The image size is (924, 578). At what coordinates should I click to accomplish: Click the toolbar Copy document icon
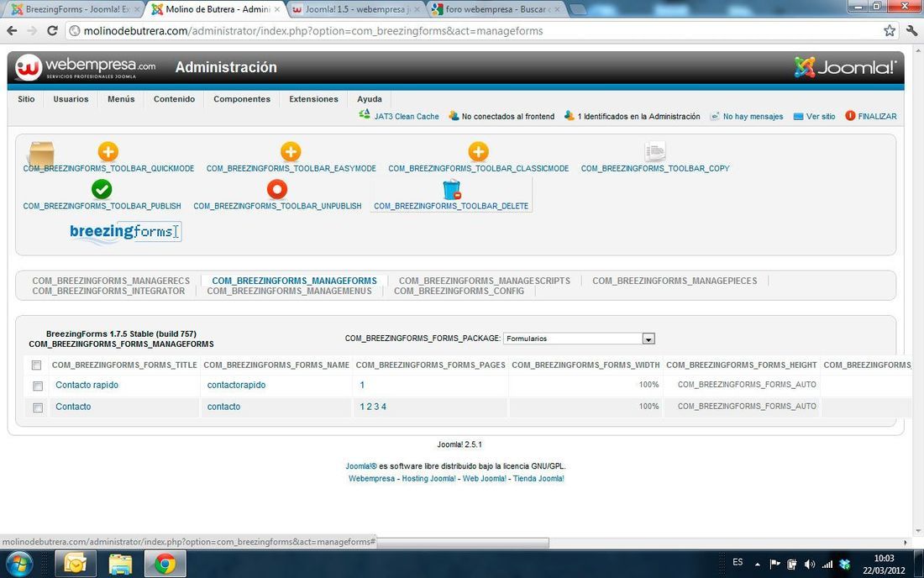pos(654,151)
